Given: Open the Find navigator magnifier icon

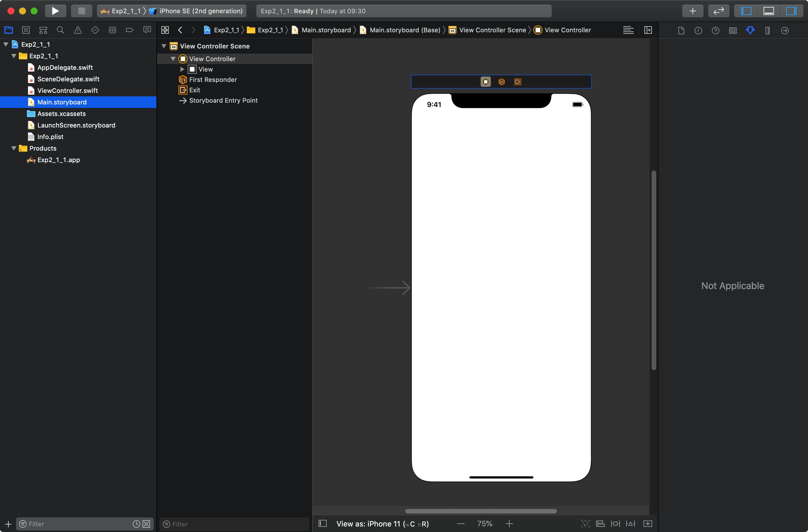Looking at the screenshot, I should click(60, 30).
